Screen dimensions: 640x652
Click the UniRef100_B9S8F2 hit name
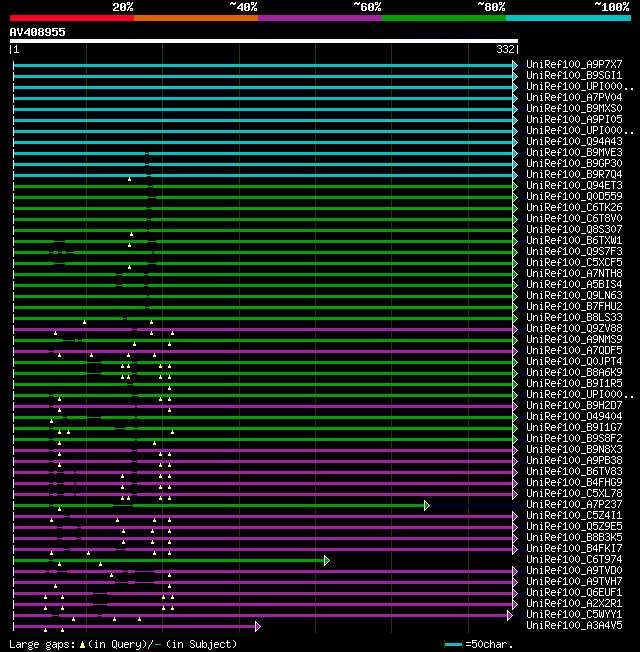pos(574,438)
